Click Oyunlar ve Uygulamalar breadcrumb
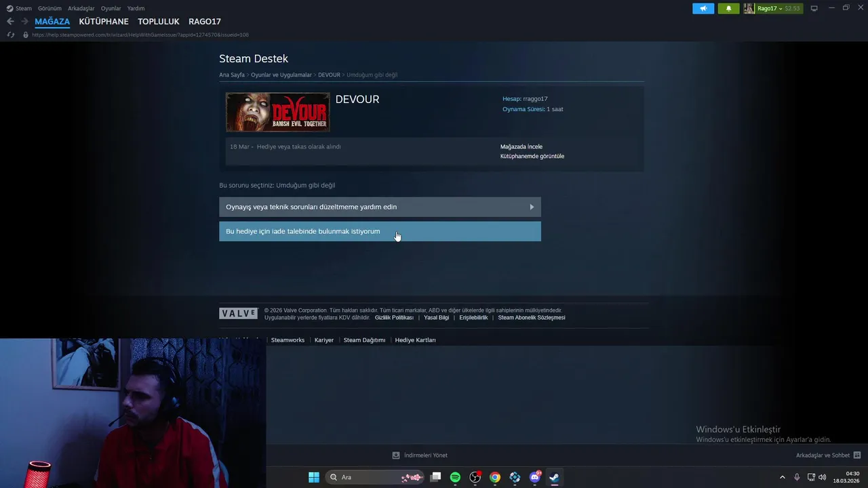Screen dimensions: 868x488 tap(281, 75)
